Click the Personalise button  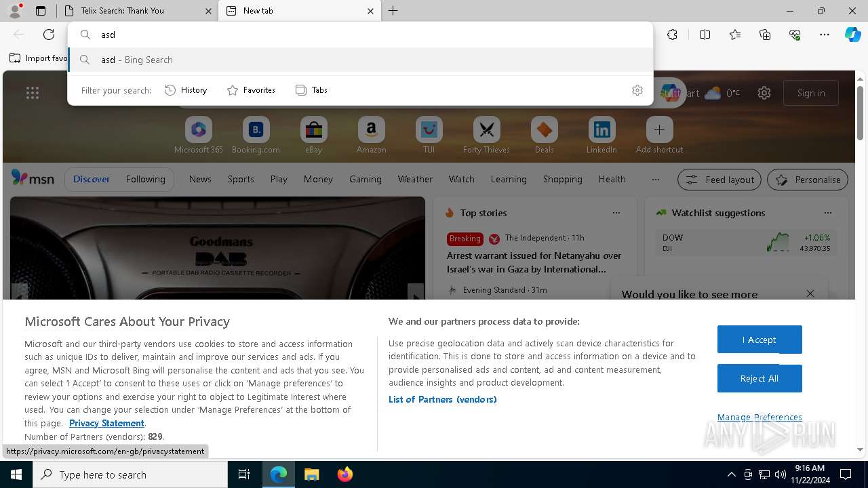pyautogui.click(x=808, y=180)
